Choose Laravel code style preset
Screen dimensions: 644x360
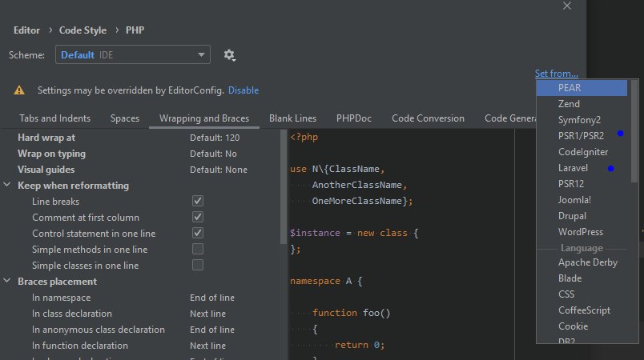pos(573,168)
